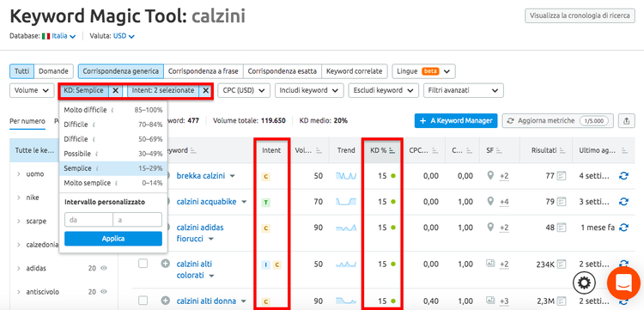The image size is (644, 310).
Task: Tick checkbox for calzini alti colorati
Action: (x=143, y=264)
